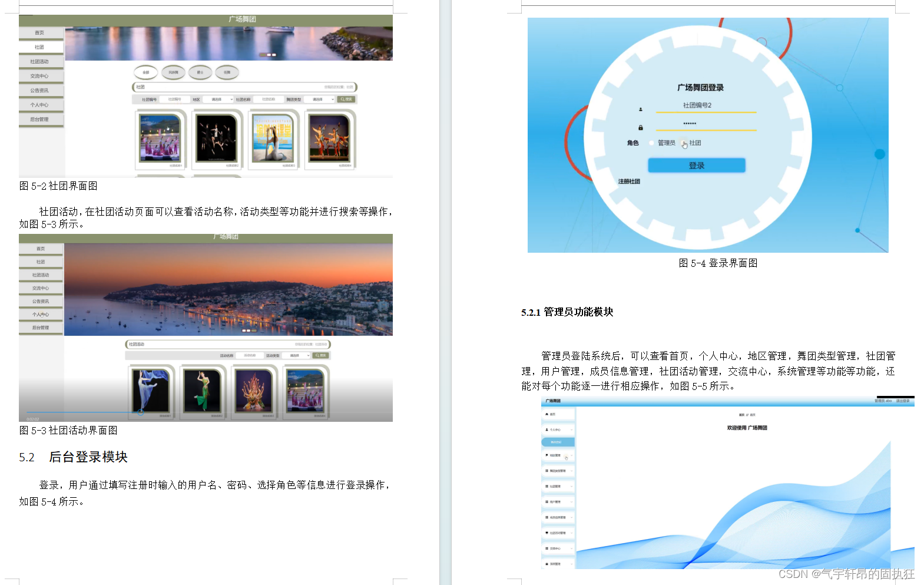Open the green dress dancer thumbnail
The image size is (924, 585).
pos(202,391)
